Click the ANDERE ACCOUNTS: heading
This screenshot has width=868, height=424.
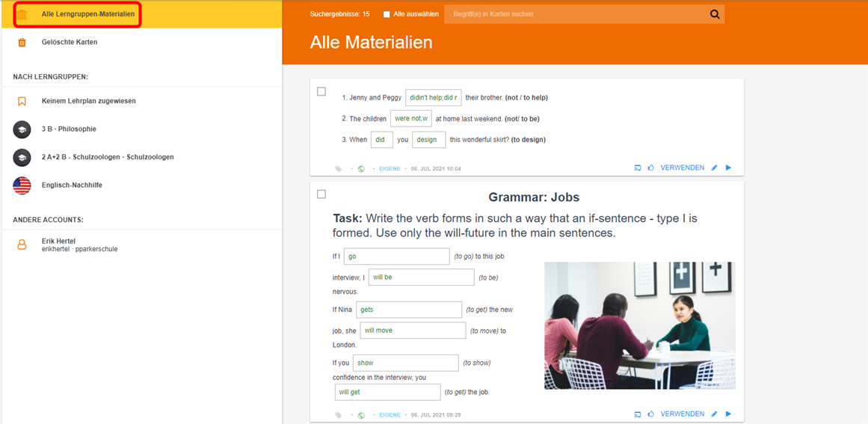pyautogui.click(x=48, y=220)
